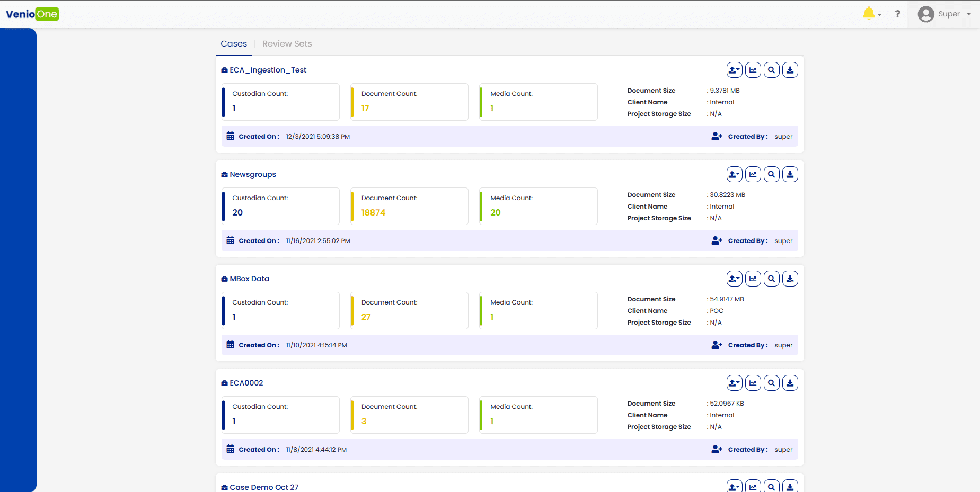This screenshot has width=980, height=492.
Task: Expand the upload dropdown for ECA_Ingestion_Test
Action: coord(734,70)
